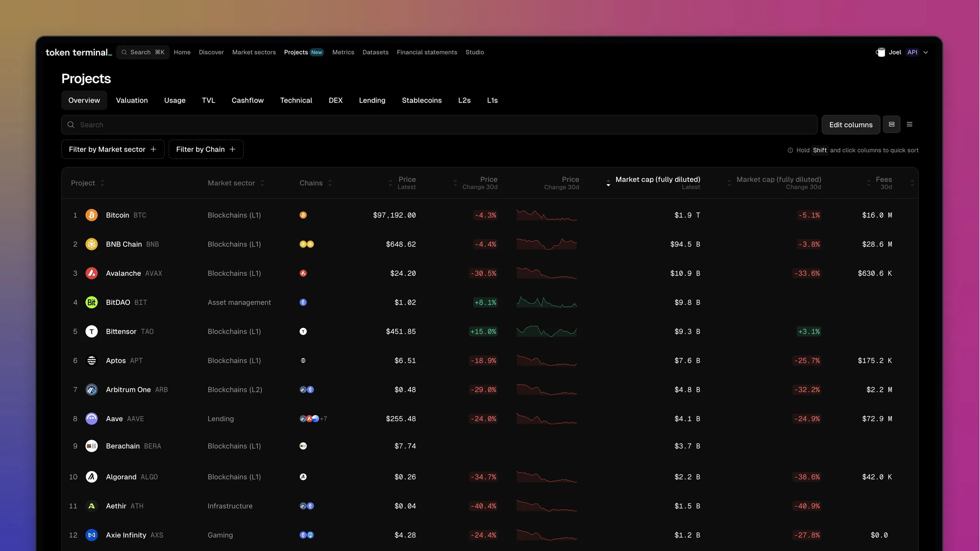Click the Aethir logo icon

91,506
